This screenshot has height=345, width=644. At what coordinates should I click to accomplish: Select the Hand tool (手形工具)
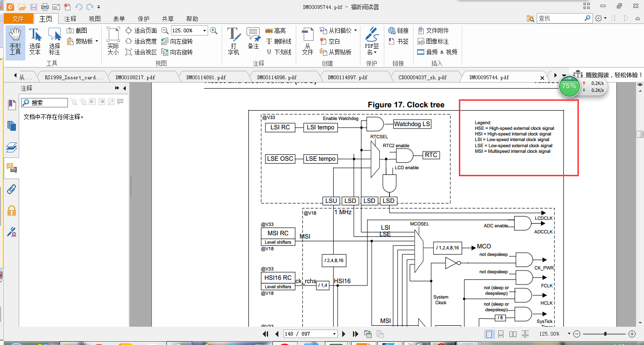[15, 41]
